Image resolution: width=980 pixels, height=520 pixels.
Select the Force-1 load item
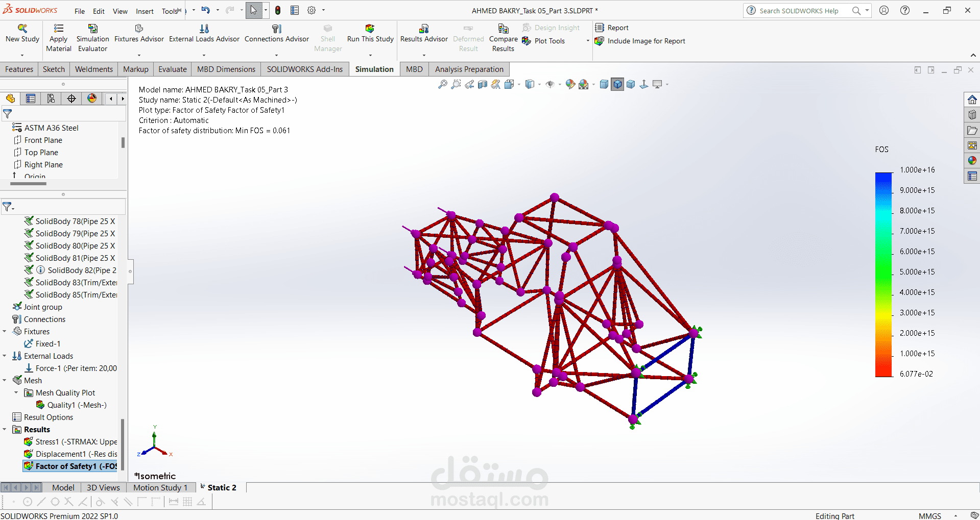70,368
